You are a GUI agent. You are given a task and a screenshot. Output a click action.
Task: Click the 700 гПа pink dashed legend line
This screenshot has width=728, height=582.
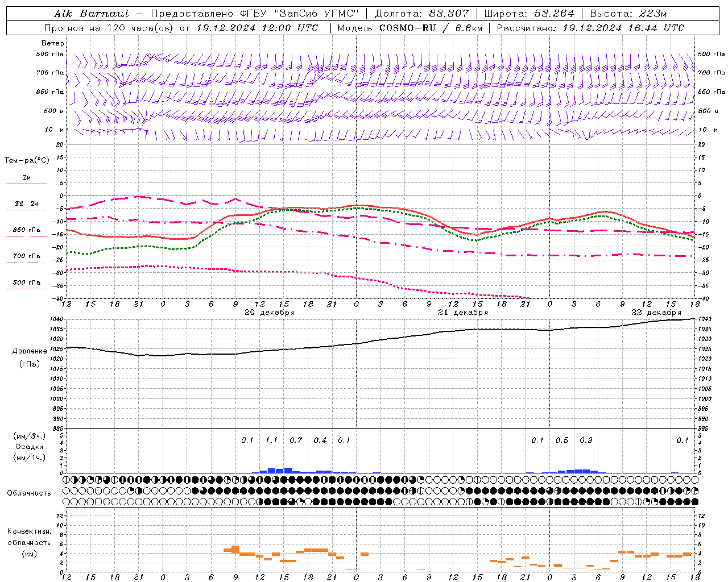tap(26, 263)
